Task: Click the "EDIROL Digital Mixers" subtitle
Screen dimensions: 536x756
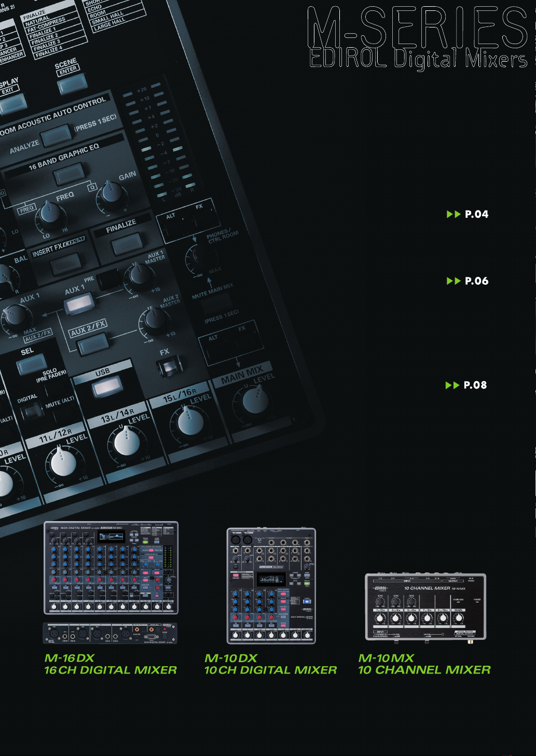Action: [x=418, y=60]
